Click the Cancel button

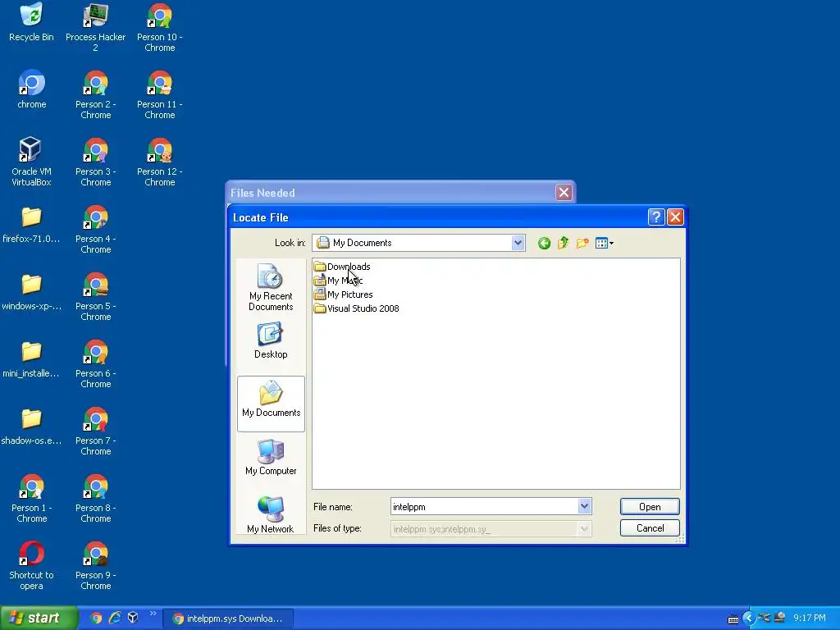(x=650, y=528)
